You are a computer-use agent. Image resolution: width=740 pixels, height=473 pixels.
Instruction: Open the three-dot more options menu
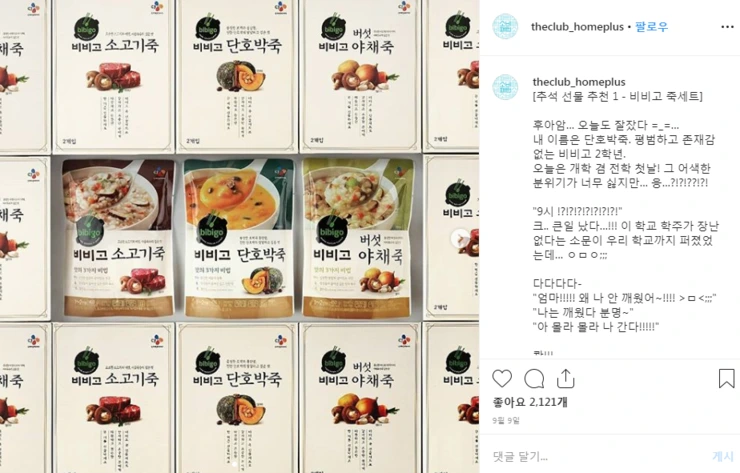[727, 27]
